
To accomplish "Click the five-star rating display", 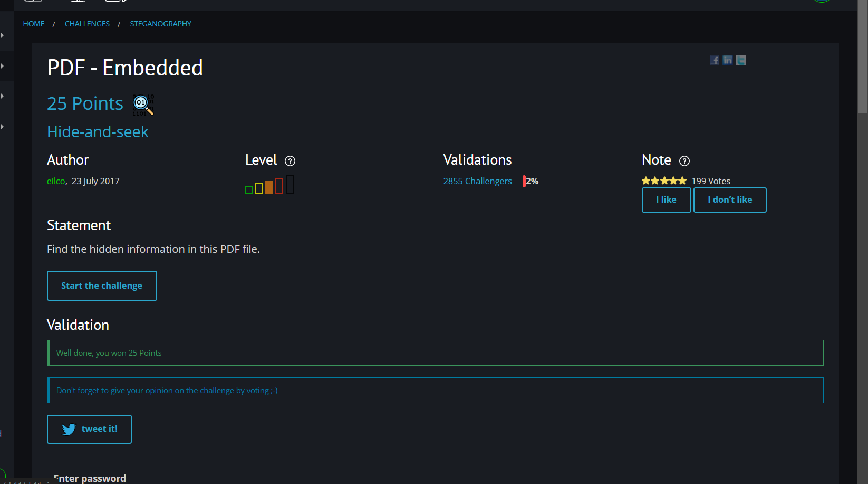I will [664, 181].
